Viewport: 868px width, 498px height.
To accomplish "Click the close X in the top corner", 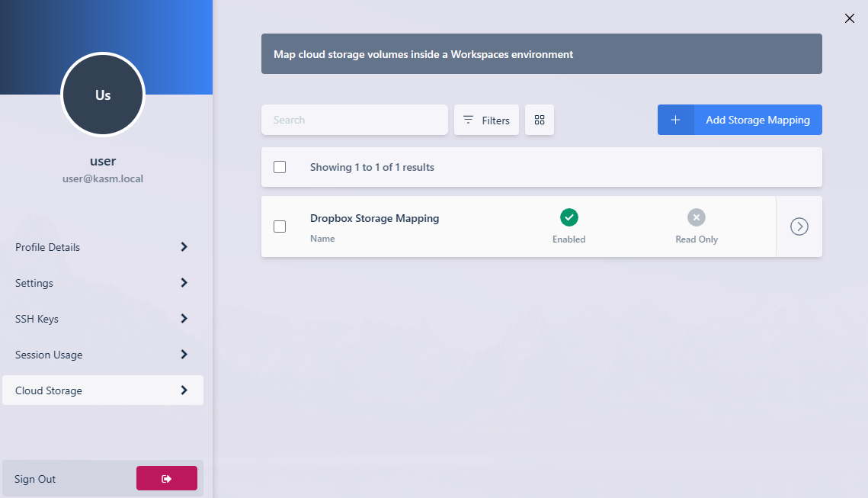I will coord(849,18).
